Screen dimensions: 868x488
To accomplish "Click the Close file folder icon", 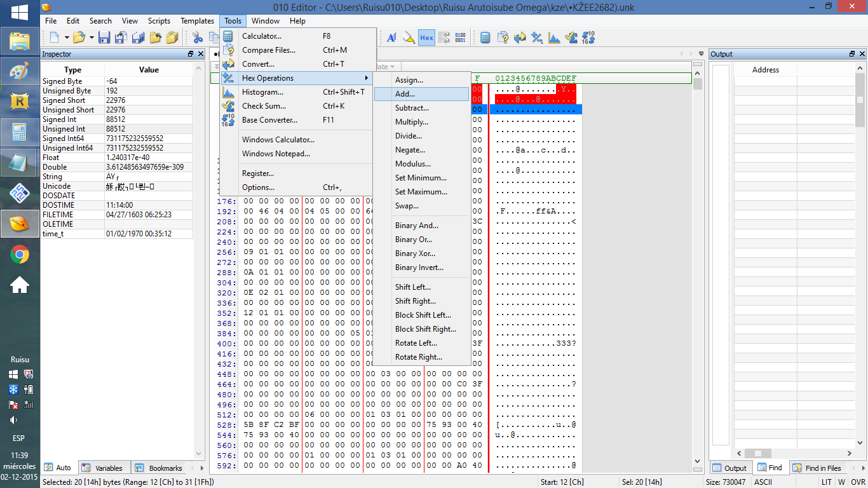I will pyautogui.click(x=155, y=37).
